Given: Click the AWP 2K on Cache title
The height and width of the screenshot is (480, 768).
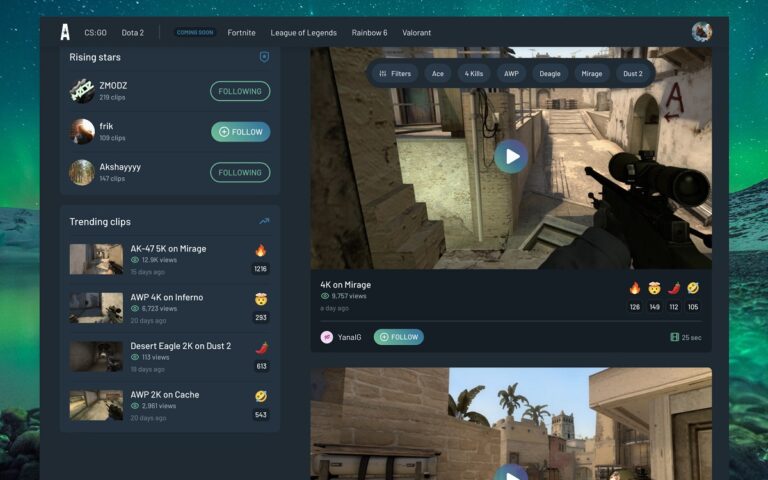Looking at the screenshot, I should tap(165, 394).
